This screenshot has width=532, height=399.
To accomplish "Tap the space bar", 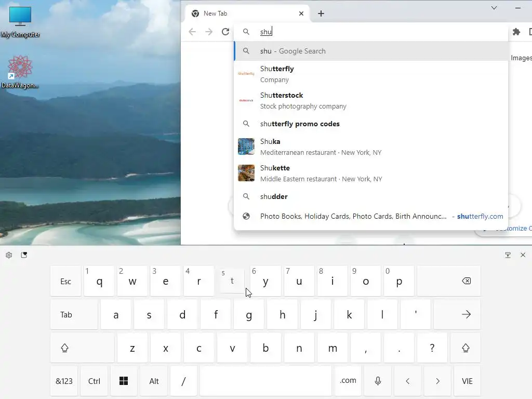I will [265, 381].
